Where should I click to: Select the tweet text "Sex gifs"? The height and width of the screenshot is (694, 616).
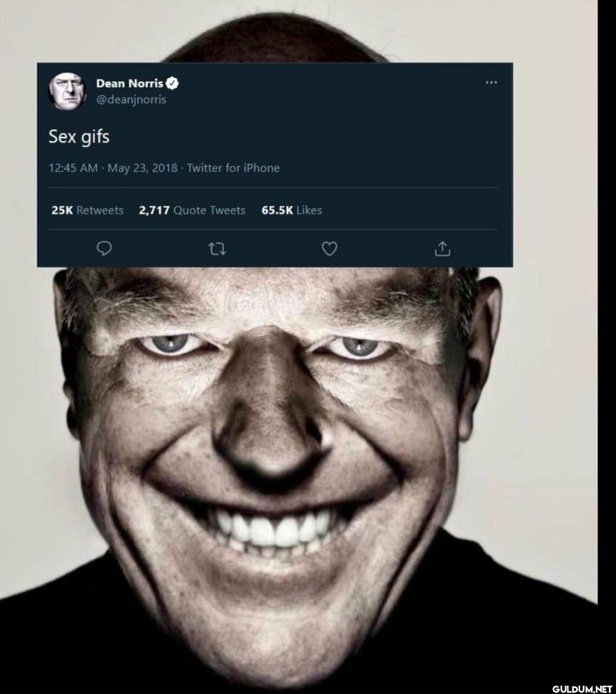coord(79,137)
